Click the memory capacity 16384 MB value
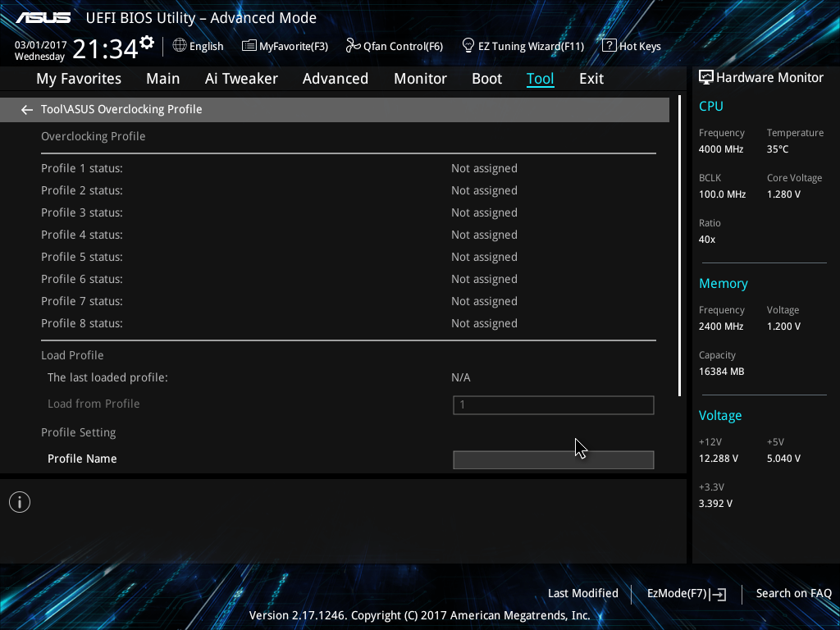 coord(722,372)
